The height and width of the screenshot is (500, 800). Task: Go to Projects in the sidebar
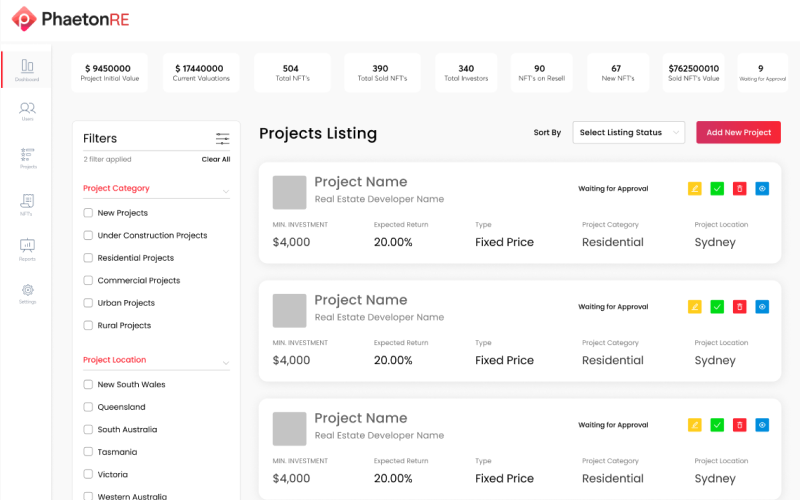[x=28, y=158]
